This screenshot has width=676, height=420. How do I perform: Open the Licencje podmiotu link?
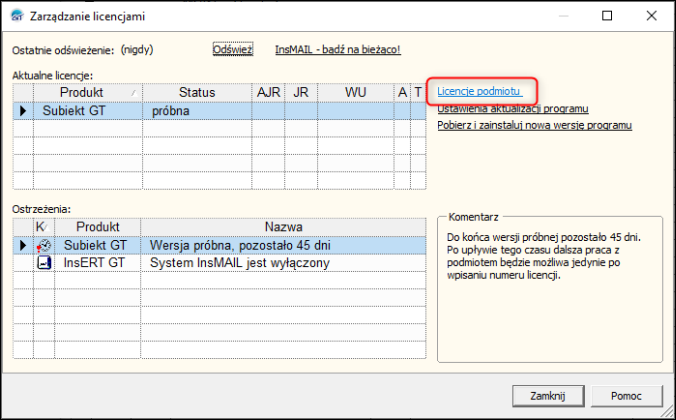(x=480, y=91)
